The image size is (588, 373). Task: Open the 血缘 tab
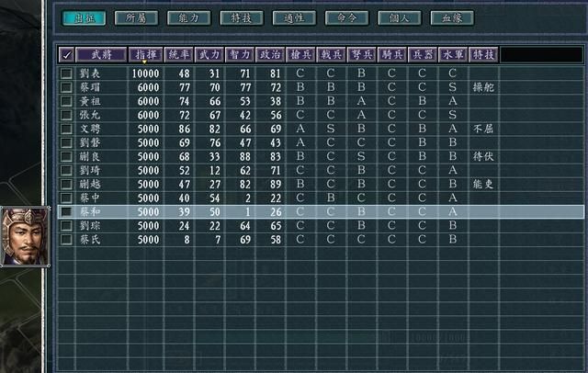[x=451, y=17]
